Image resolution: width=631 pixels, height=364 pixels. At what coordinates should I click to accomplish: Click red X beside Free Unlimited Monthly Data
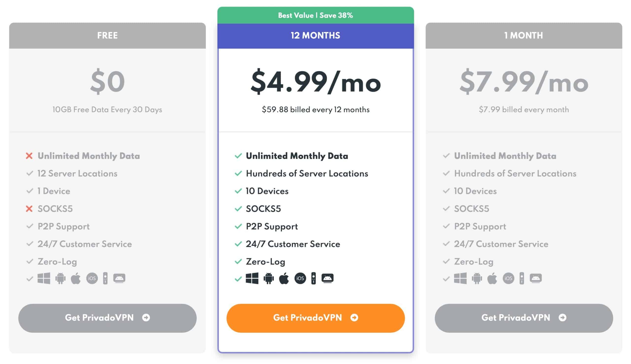click(x=29, y=156)
